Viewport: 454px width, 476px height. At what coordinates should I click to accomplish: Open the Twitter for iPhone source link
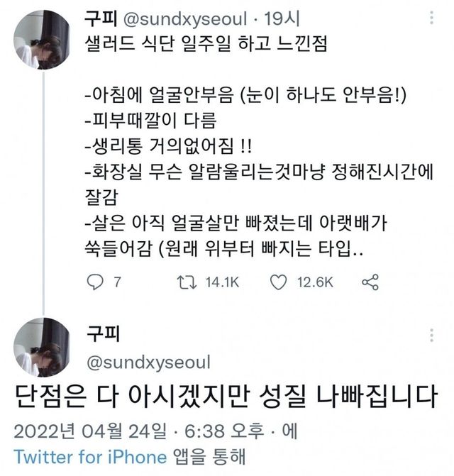coord(91,456)
